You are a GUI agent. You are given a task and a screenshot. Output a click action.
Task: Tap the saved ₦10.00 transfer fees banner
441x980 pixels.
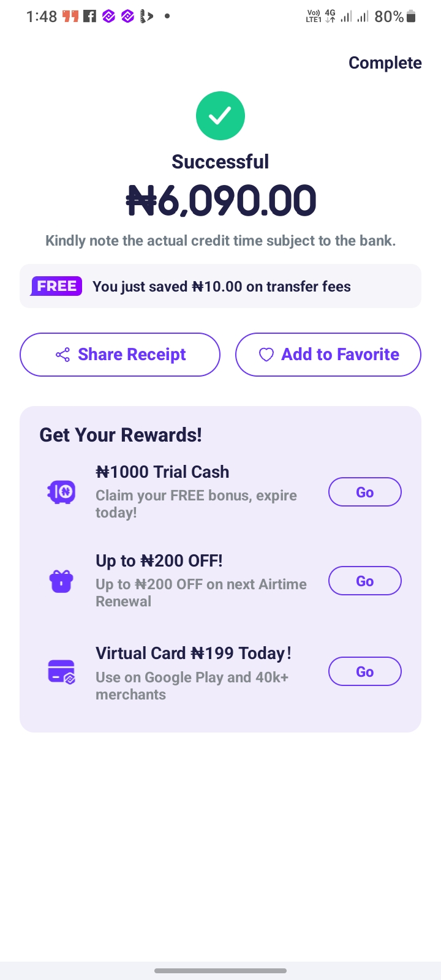pos(221,286)
